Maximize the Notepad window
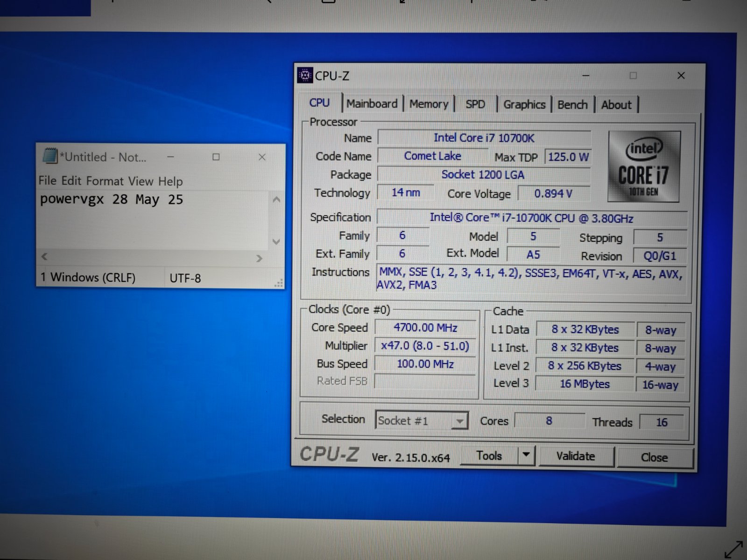Image resolution: width=747 pixels, height=560 pixels. tap(216, 157)
